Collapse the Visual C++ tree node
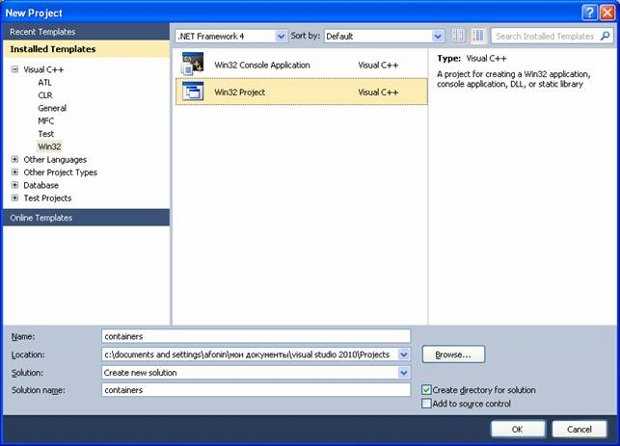The height and width of the screenshot is (446, 620). [15, 70]
